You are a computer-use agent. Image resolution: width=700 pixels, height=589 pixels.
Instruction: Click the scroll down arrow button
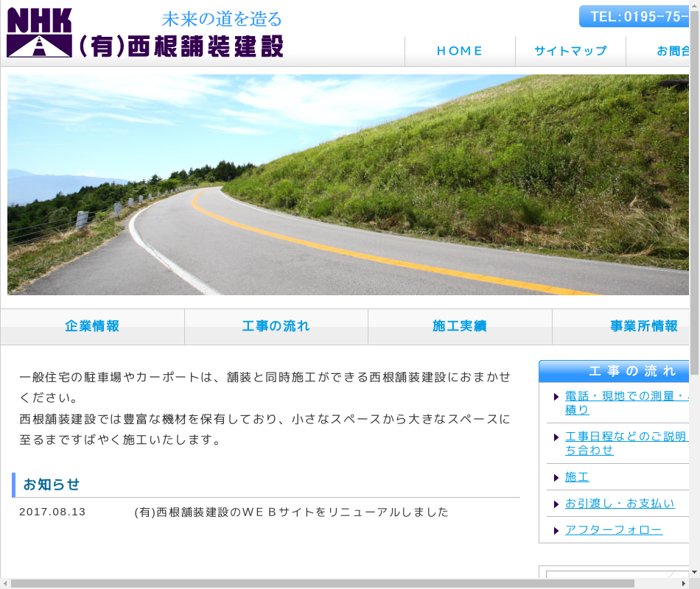[x=694, y=571]
